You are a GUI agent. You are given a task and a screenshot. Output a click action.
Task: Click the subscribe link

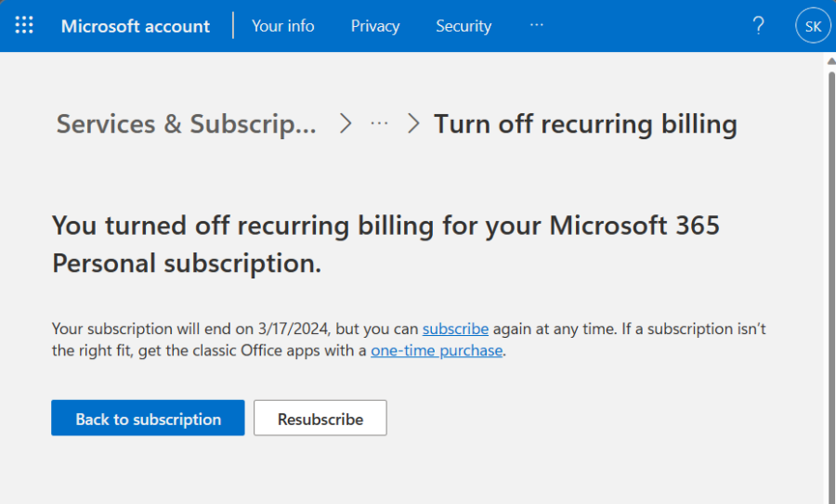455,329
